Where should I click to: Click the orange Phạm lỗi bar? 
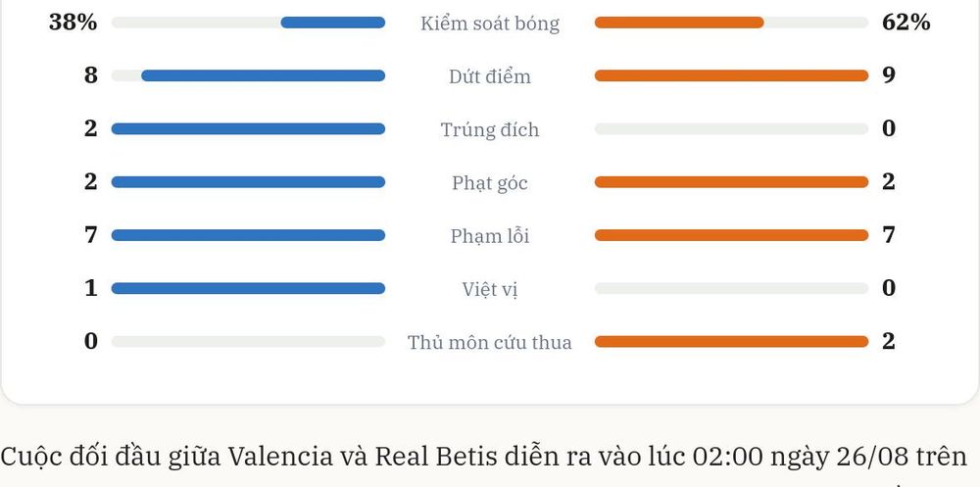tap(731, 235)
